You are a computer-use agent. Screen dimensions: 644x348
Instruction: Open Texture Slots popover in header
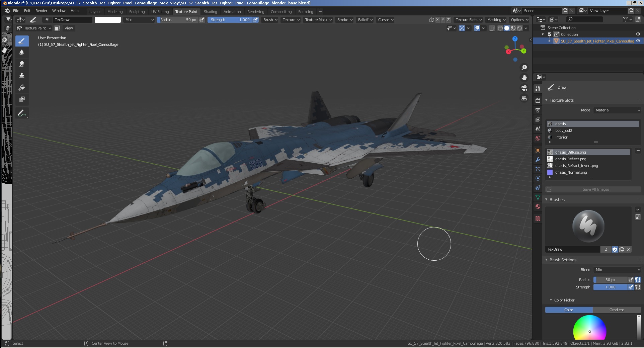pos(469,20)
